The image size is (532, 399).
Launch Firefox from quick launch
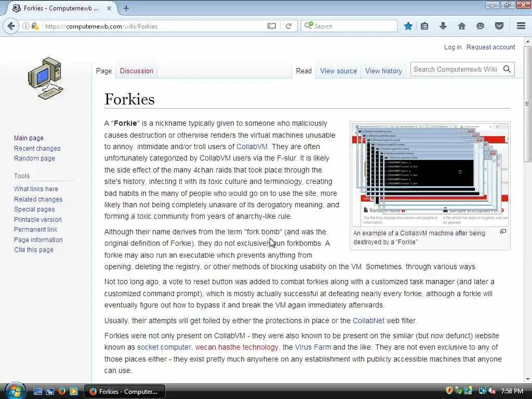pos(62,392)
